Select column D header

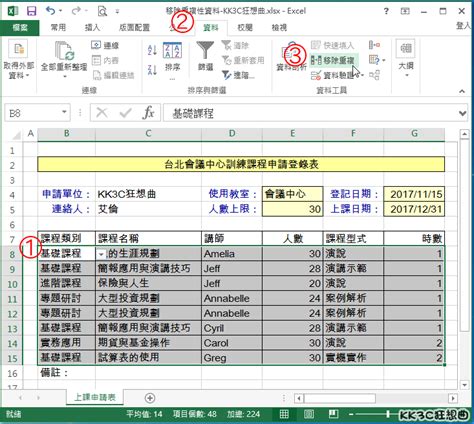coord(232,134)
